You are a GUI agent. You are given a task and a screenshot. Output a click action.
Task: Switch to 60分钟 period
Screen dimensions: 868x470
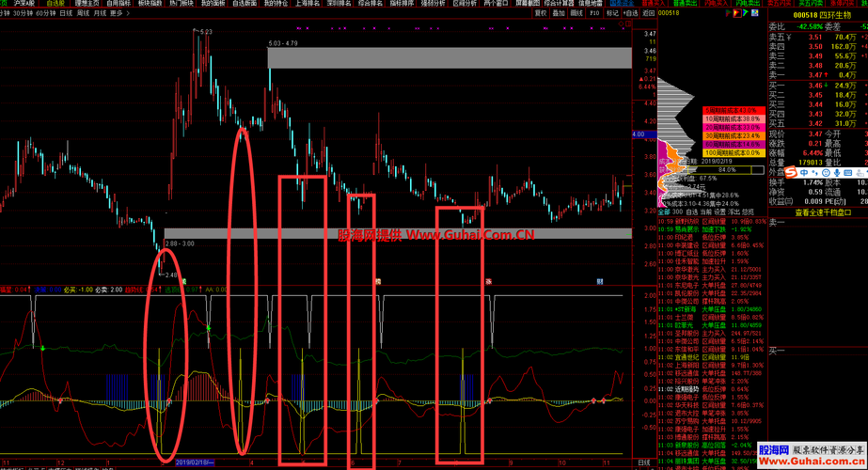pyautogui.click(x=45, y=13)
